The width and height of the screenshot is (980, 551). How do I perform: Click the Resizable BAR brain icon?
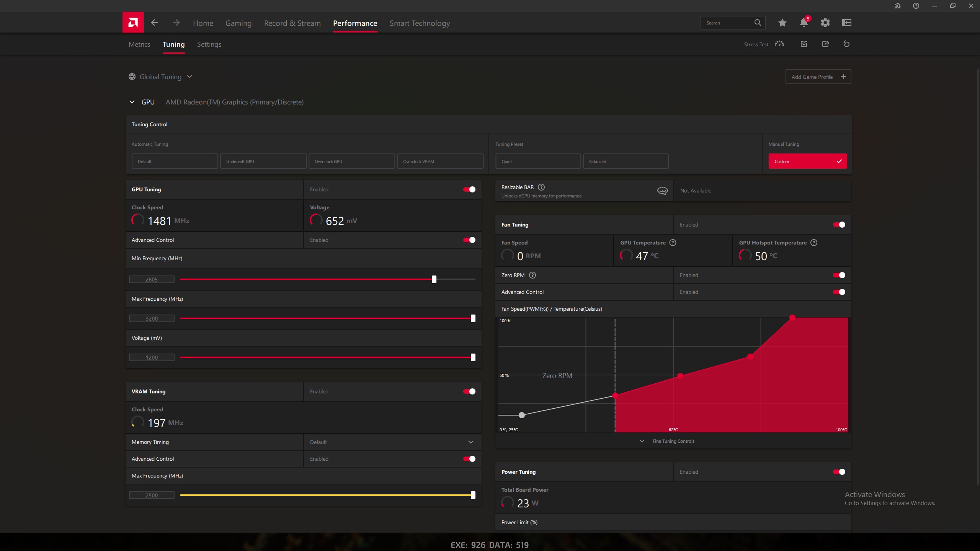point(662,191)
